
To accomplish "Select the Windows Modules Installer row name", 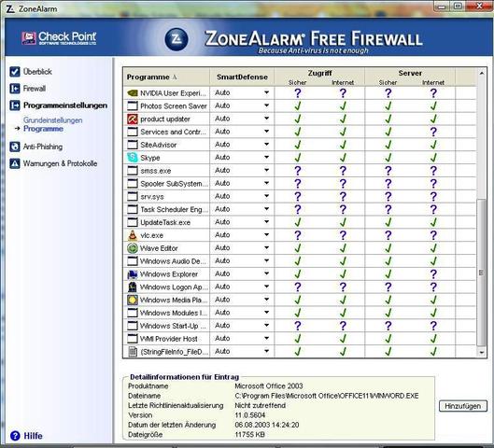I will 174,313.
